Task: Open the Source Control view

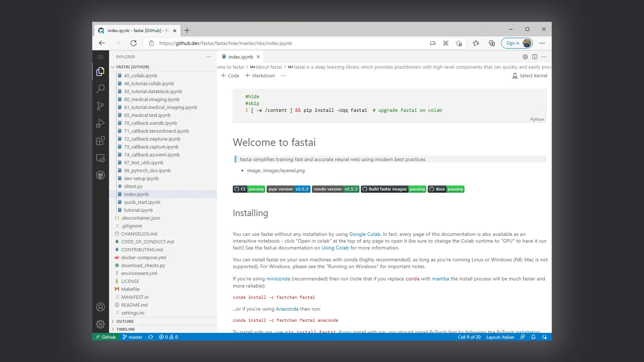Action: pos(100,106)
